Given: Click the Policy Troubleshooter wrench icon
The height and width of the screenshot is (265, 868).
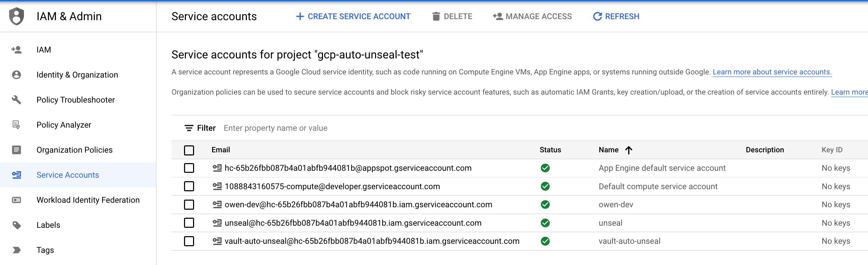Looking at the screenshot, I should [x=16, y=100].
